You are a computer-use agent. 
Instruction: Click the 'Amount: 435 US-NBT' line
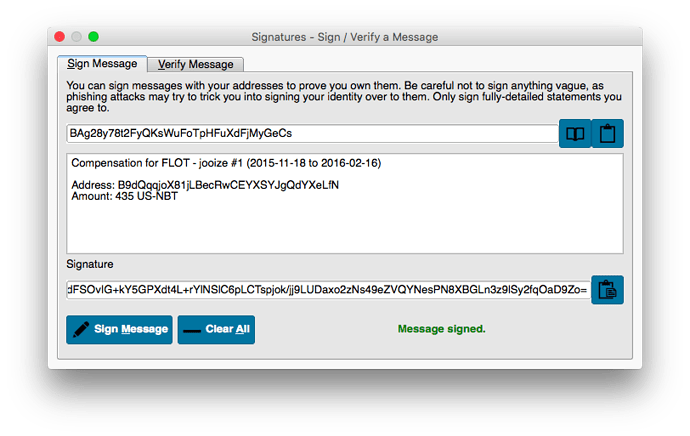click(125, 196)
